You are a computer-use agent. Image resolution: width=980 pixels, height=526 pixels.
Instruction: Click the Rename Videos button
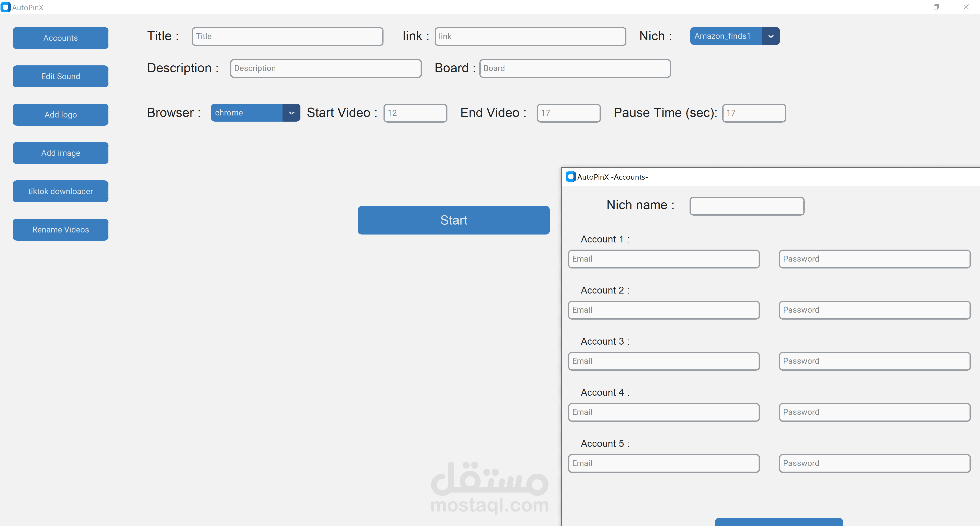[61, 230]
